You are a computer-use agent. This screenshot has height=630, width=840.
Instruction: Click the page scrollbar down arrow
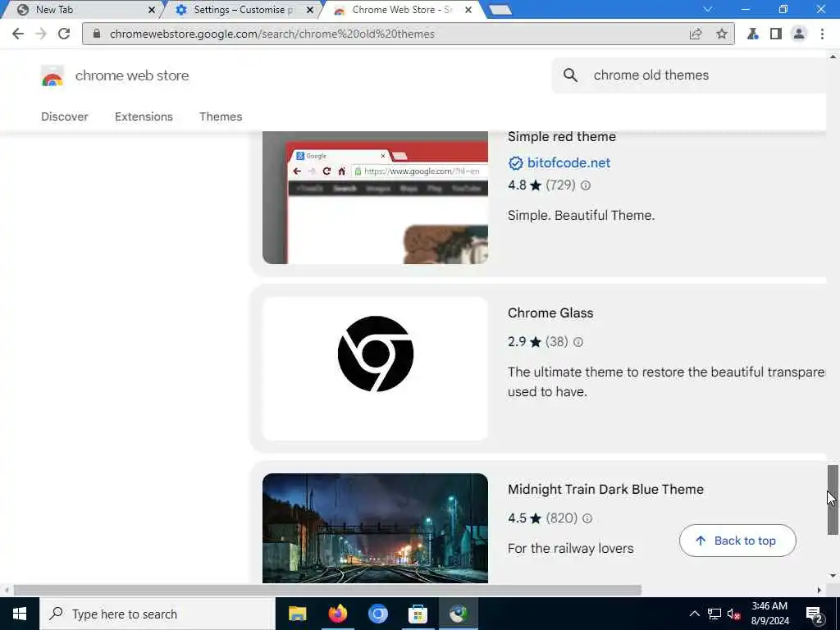pos(833,576)
